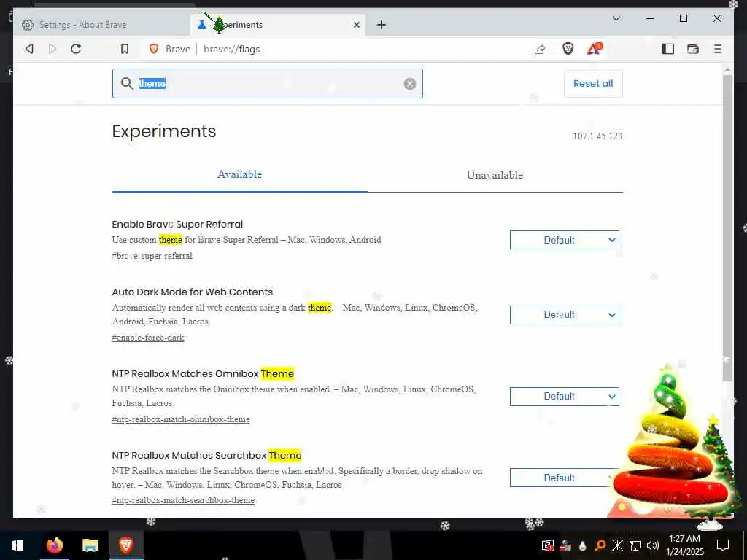Image resolution: width=747 pixels, height=560 pixels.
Task: Click the share page icon
Action: (540, 49)
